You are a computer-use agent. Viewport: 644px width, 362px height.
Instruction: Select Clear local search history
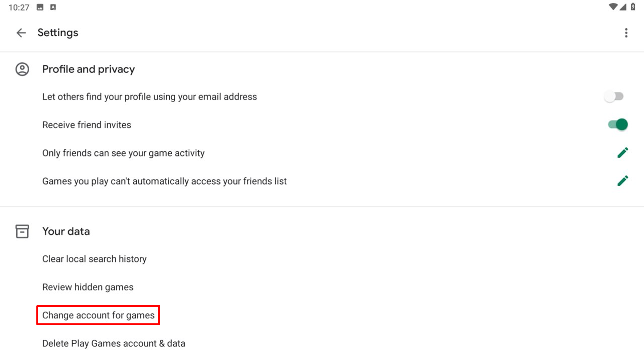click(x=94, y=259)
